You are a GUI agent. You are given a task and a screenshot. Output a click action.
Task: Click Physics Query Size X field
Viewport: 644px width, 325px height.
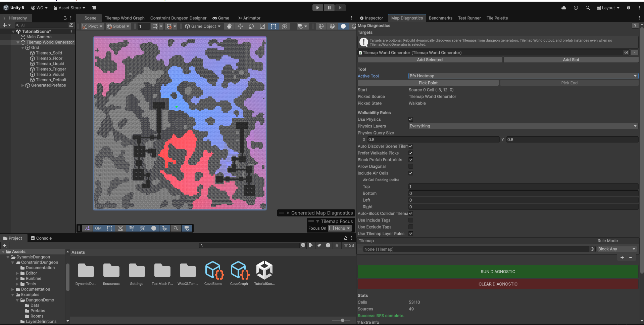(433, 139)
